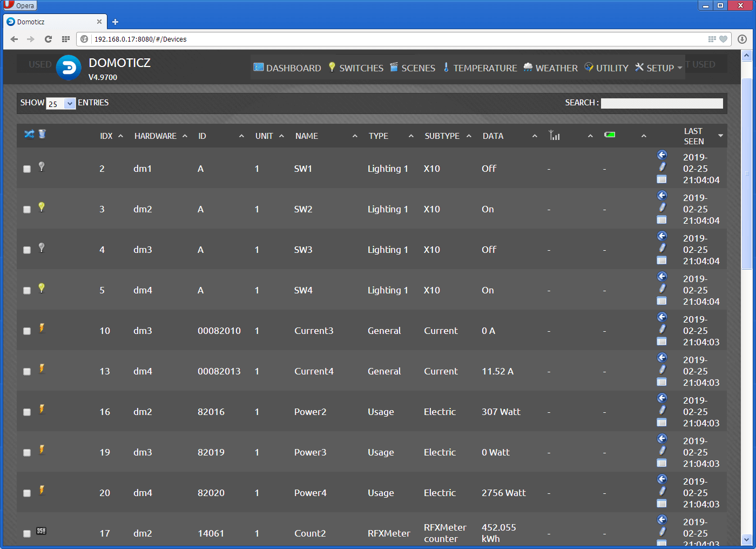Click the pencil rename icon for Current3
The width and height of the screenshot is (756, 549).
click(x=662, y=329)
